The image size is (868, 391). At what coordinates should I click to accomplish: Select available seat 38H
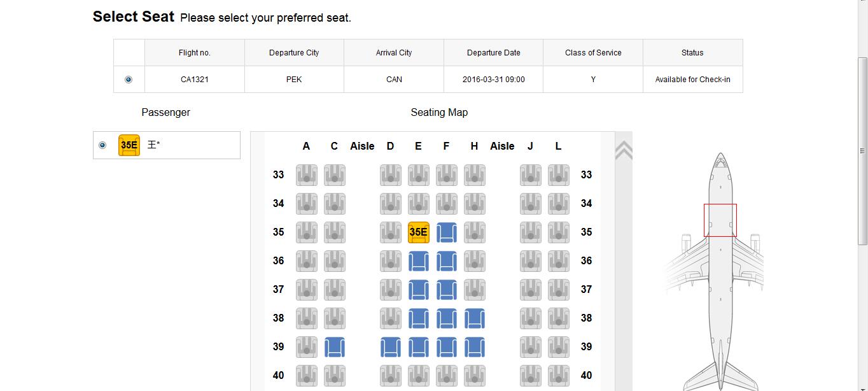475,318
